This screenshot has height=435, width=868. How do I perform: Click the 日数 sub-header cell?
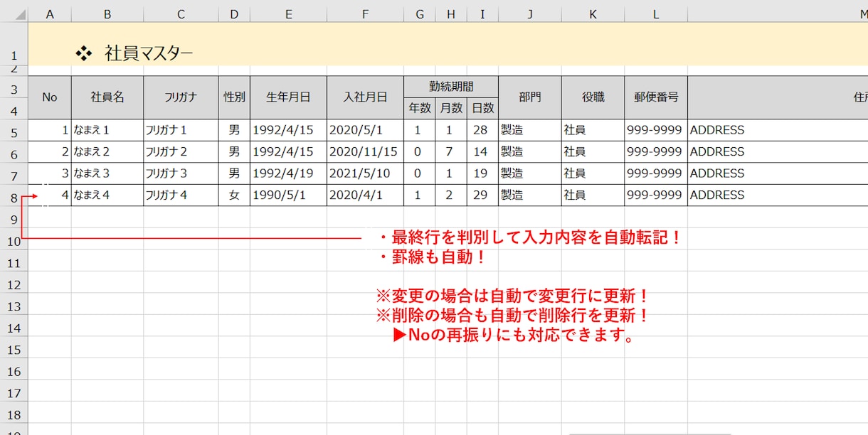(482, 108)
